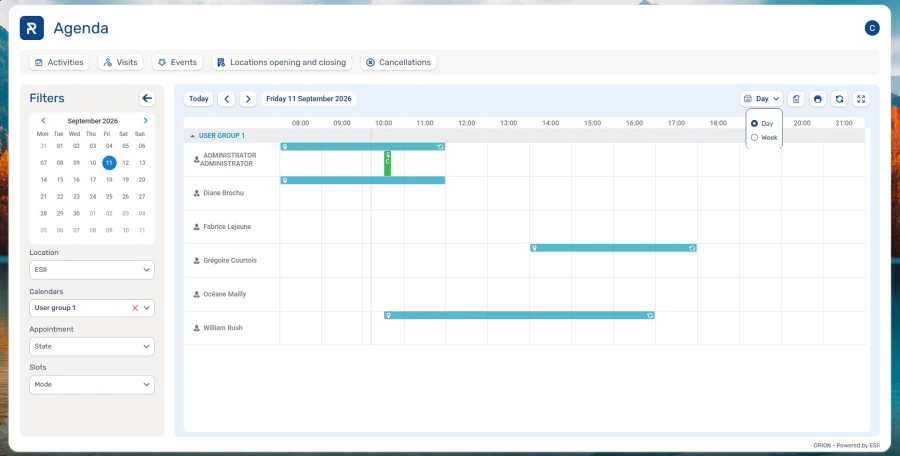Go to previous day arrow
The height and width of the screenshot is (456, 900).
coord(226,99)
